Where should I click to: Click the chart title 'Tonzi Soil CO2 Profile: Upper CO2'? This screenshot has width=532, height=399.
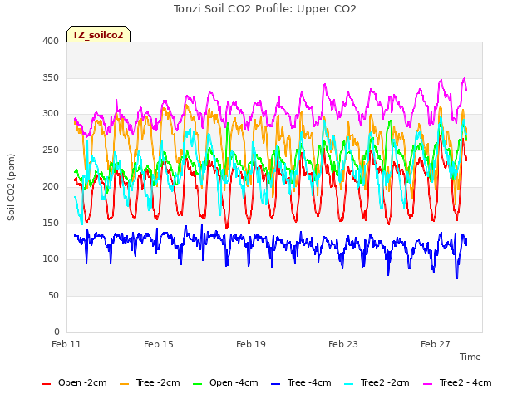tap(265, 9)
